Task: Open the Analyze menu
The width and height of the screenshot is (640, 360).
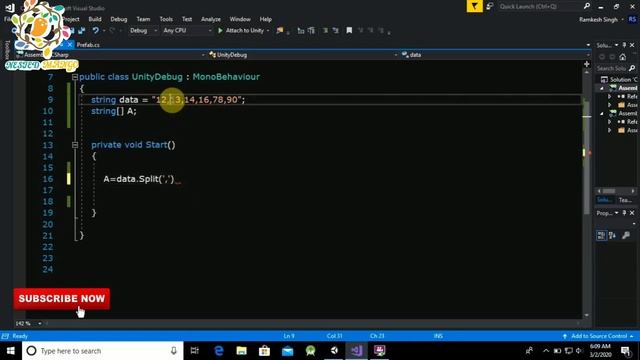Action: point(211,19)
